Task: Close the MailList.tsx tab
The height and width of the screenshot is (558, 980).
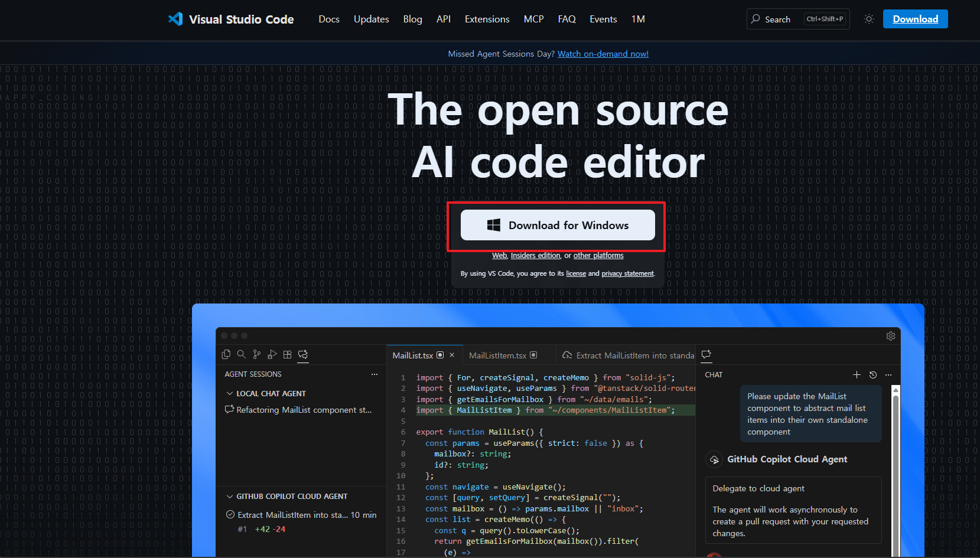Action: click(x=452, y=355)
